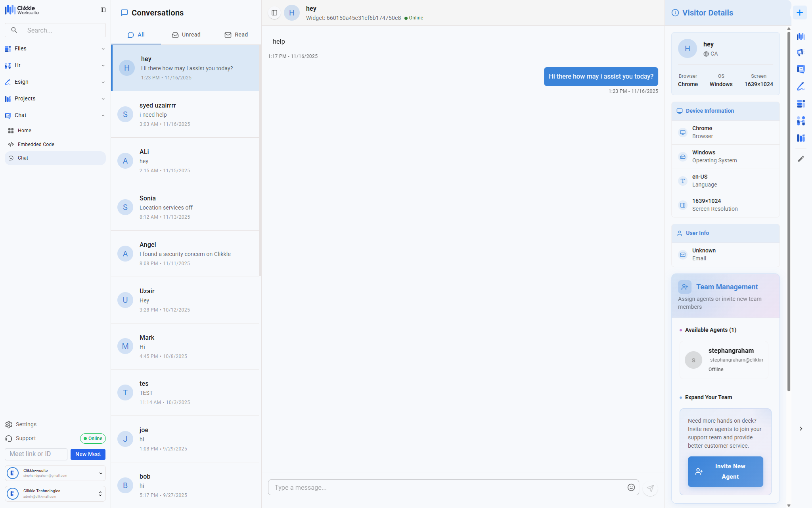Image resolution: width=812 pixels, height=508 pixels.
Task: Click the blue plus icon at top right
Action: coord(800,13)
